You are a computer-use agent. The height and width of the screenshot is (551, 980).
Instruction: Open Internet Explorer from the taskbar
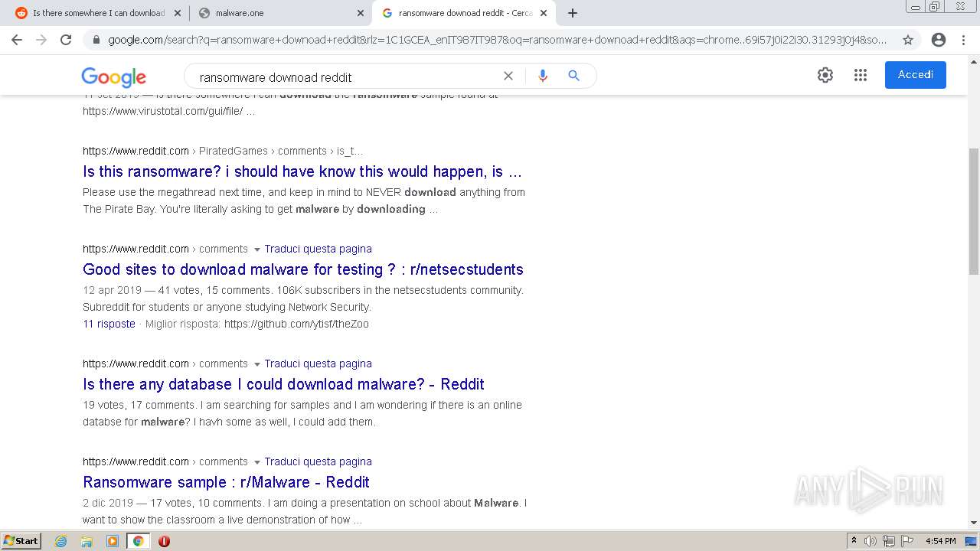61,541
